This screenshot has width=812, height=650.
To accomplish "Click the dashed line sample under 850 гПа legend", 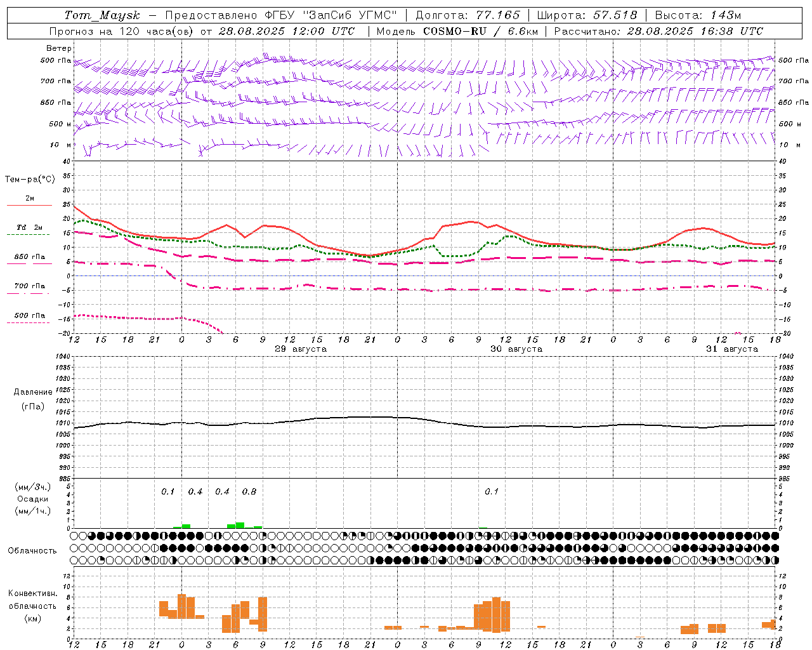I will click(28, 264).
